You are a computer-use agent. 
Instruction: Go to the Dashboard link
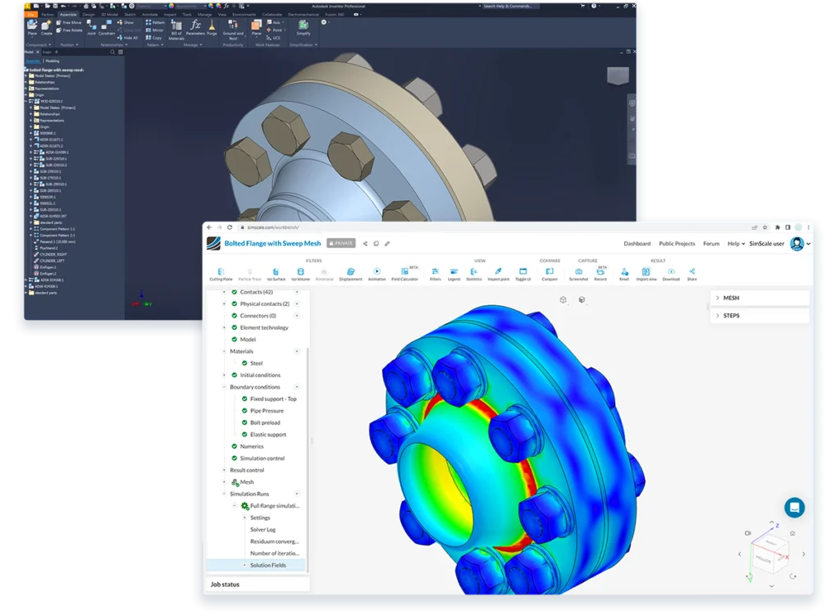click(x=637, y=244)
